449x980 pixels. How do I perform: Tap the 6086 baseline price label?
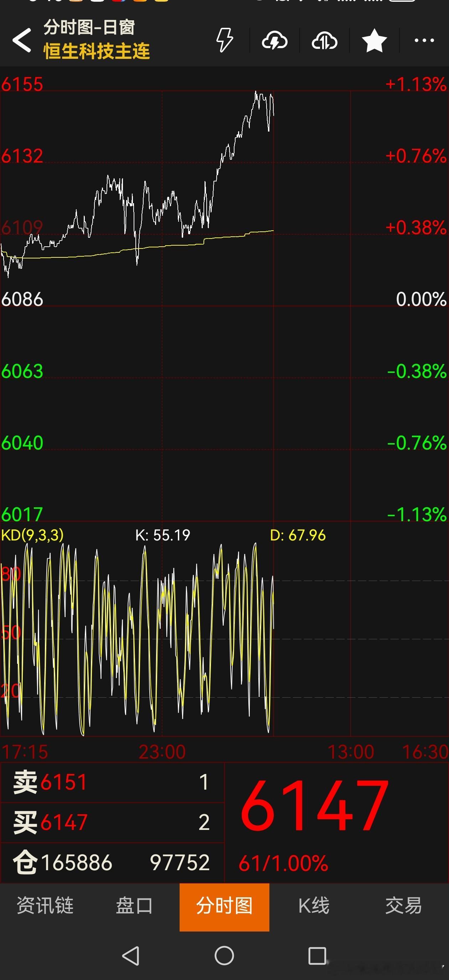(x=22, y=299)
